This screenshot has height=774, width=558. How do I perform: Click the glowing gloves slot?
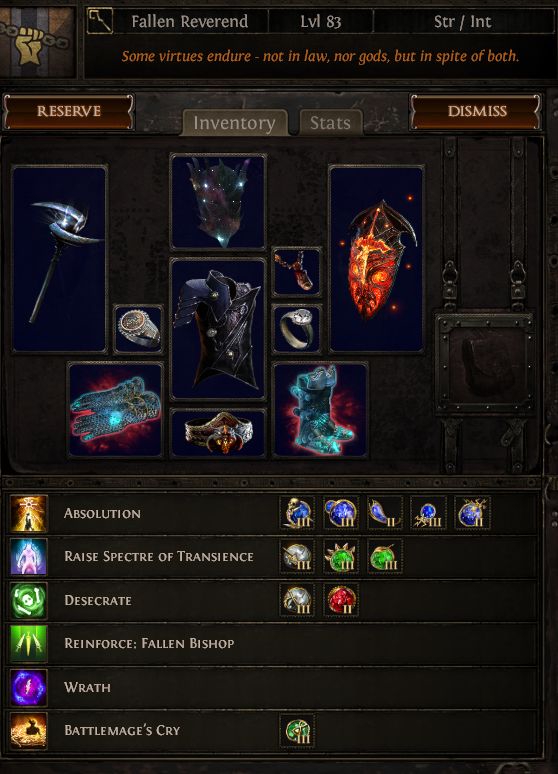(115, 410)
